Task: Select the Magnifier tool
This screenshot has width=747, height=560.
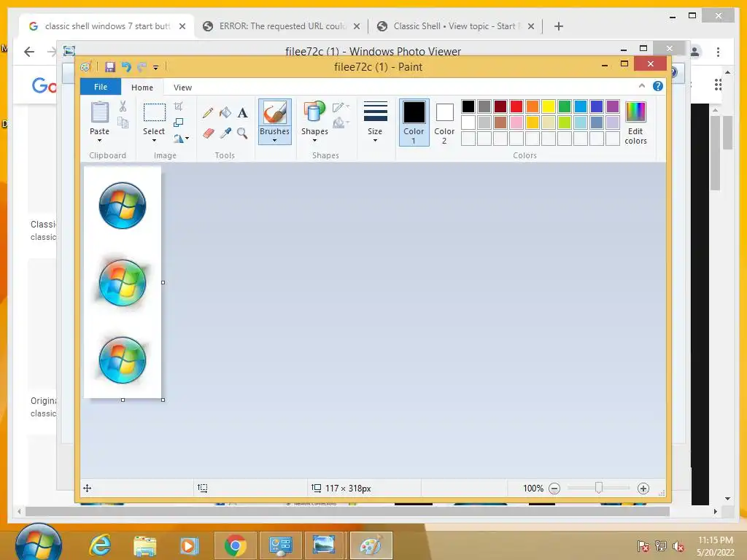Action: click(242, 133)
